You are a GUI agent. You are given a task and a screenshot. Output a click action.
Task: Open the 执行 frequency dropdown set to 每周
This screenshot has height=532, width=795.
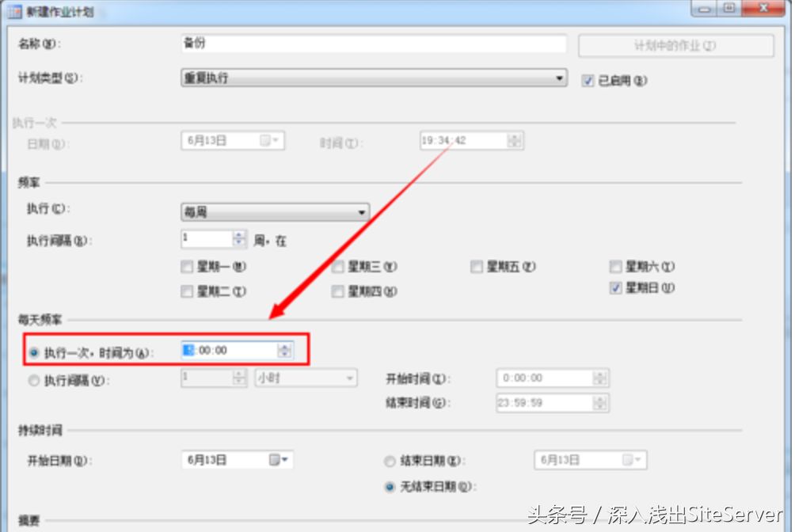click(362, 212)
